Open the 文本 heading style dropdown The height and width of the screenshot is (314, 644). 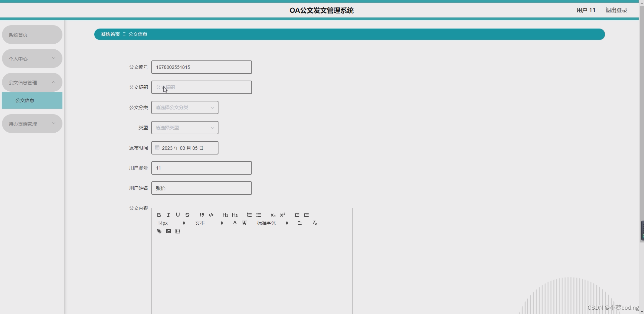(x=209, y=223)
